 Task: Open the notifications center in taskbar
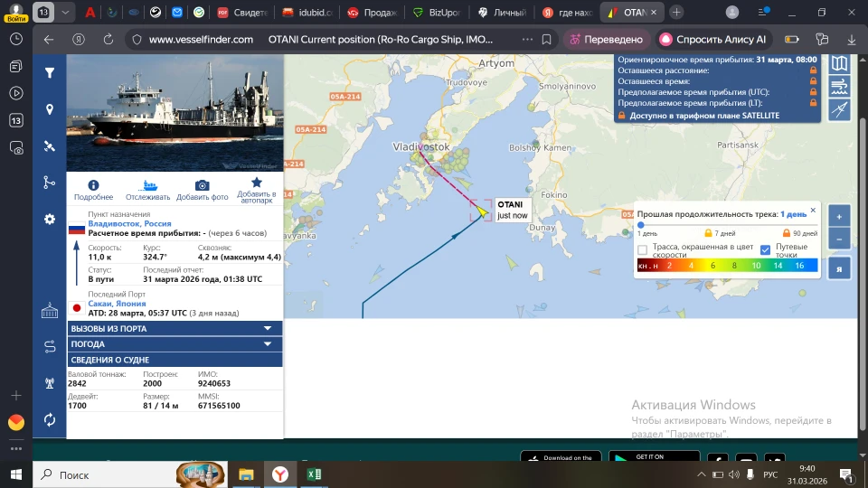pos(846,474)
